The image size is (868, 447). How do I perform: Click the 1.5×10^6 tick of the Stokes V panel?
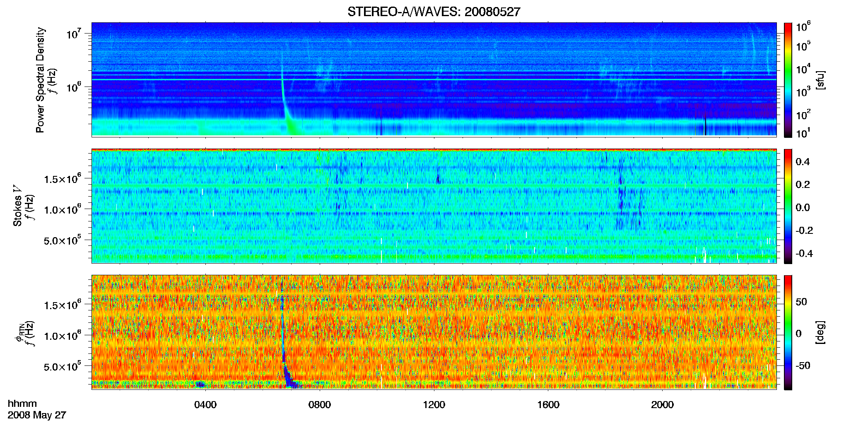[x=63, y=178]
